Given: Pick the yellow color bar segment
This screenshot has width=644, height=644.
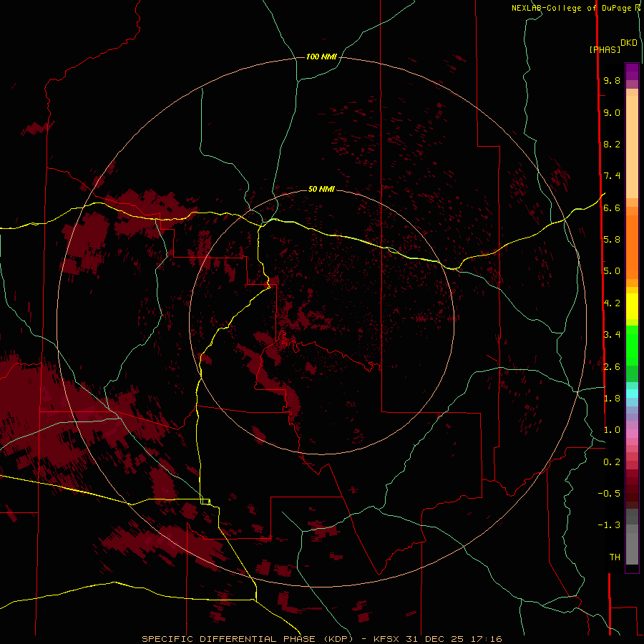Looking at the screenshot, I should click(632, 306).
